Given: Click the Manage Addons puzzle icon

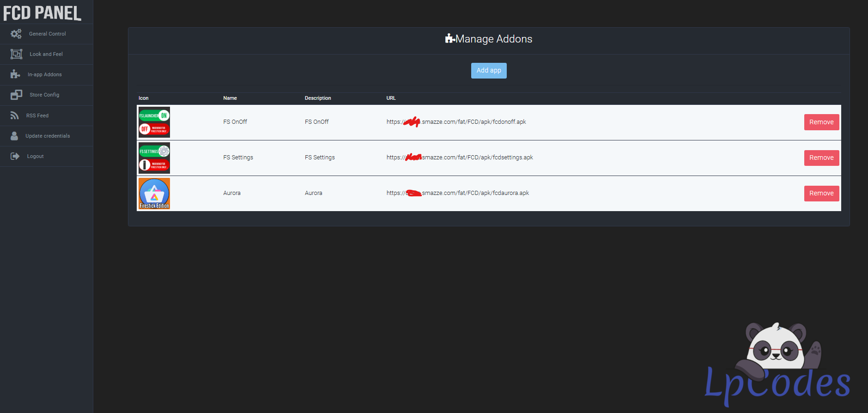Looking at the screenshot, I should coord(449,39).
